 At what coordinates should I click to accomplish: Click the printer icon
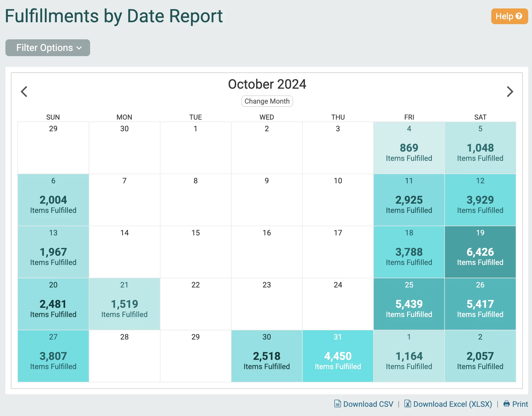pyautogui.click(x=506, y=404)
